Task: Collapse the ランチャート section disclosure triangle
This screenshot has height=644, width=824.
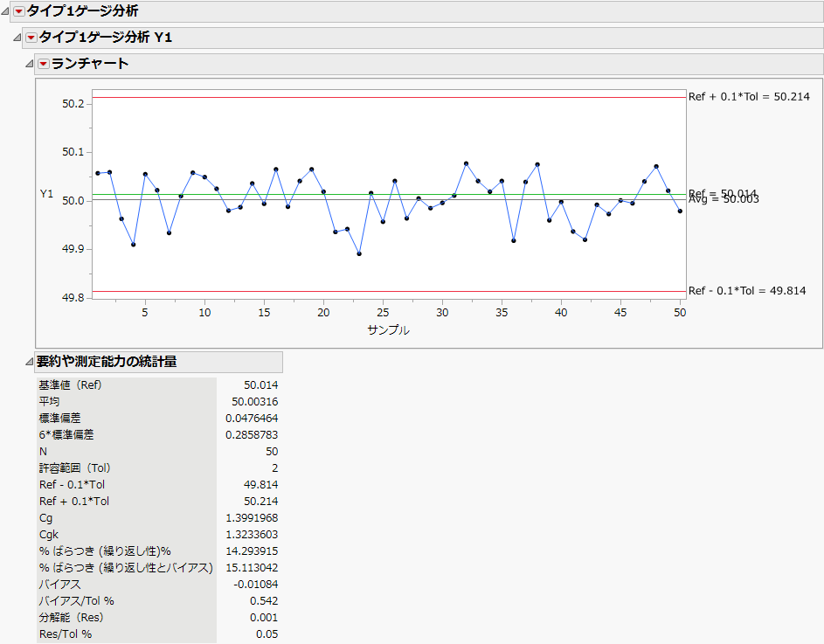Action: pos(30,64)
